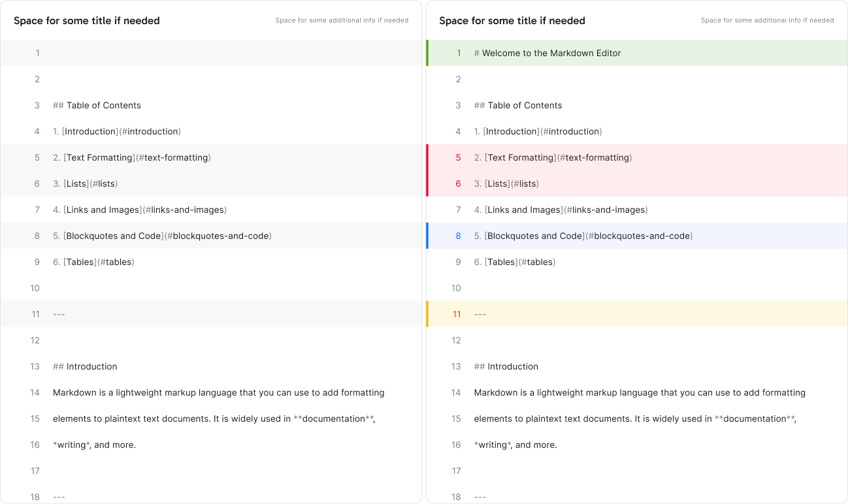
Task: Click red line number 6 in right panel
Action: (x=458, y=183)
